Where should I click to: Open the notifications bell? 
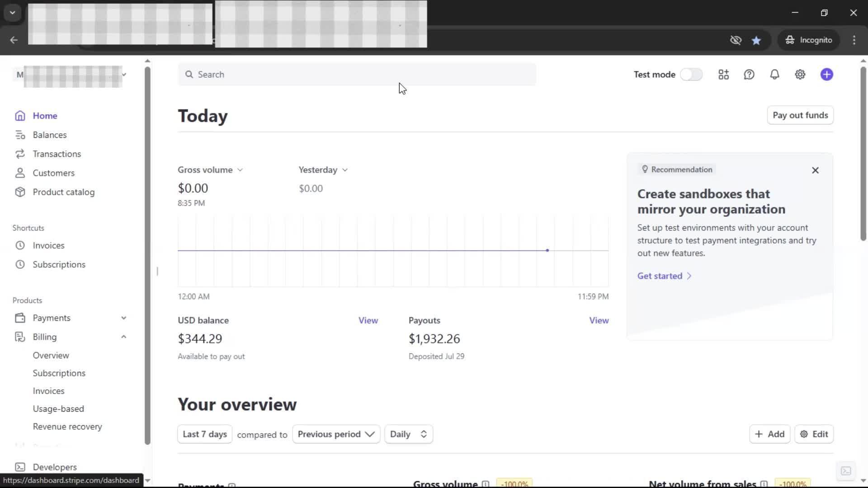pos(774,75)
